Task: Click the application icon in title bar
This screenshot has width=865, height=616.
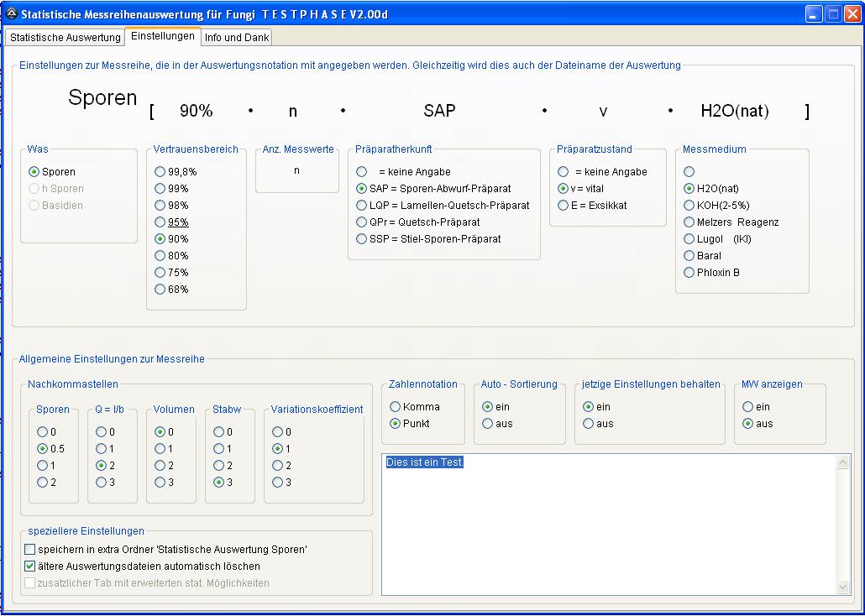Action: coord(11,14)
